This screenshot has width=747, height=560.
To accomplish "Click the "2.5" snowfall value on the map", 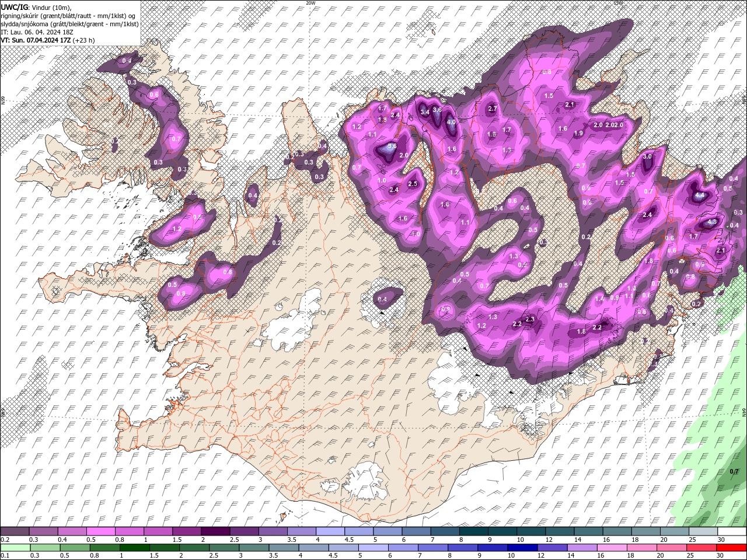I will [413, 184].
